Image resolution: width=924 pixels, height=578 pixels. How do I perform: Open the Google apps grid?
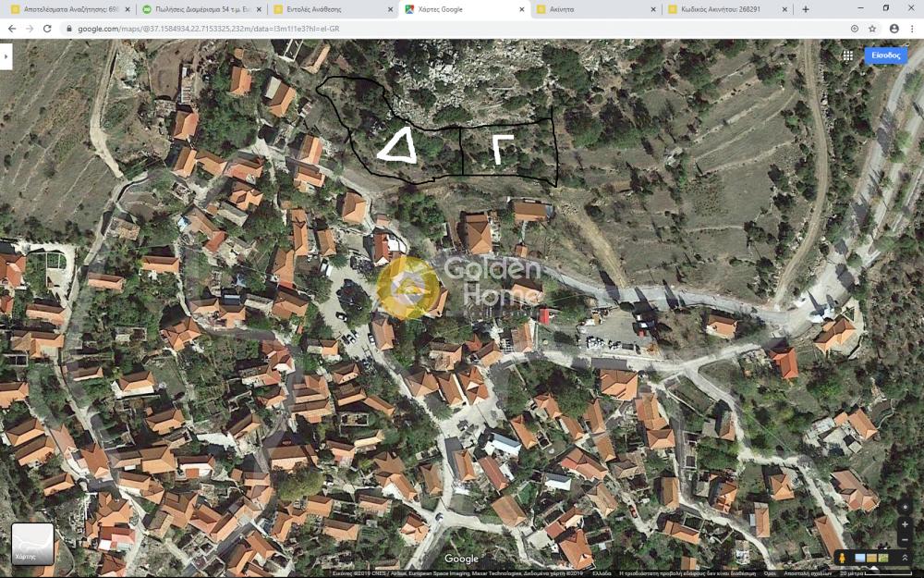click(847, 55)
